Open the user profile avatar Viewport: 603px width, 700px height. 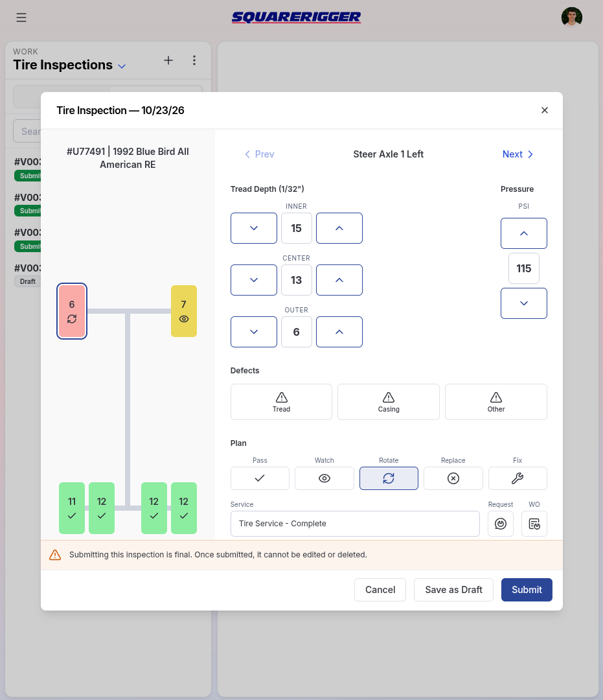pos(571,17)
